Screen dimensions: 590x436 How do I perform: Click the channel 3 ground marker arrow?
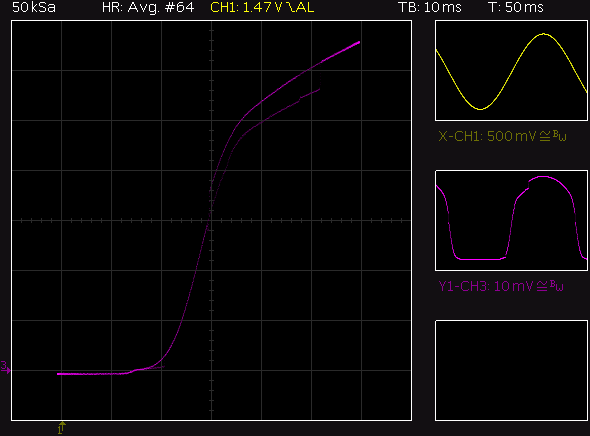point(5,367)
